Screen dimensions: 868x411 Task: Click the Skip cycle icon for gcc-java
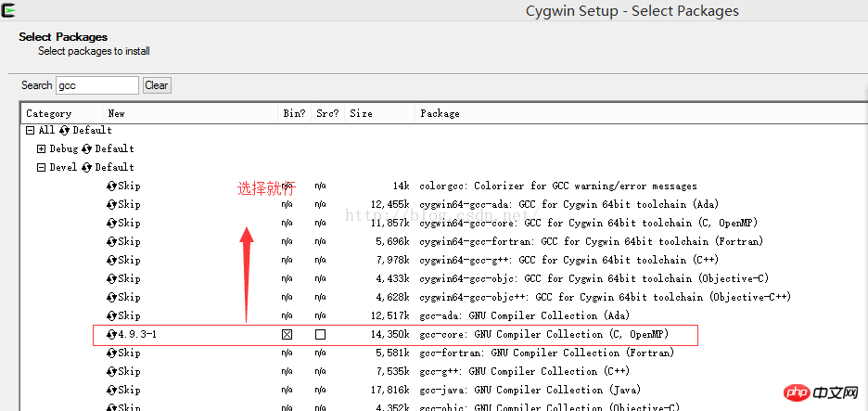click(112, 390)
